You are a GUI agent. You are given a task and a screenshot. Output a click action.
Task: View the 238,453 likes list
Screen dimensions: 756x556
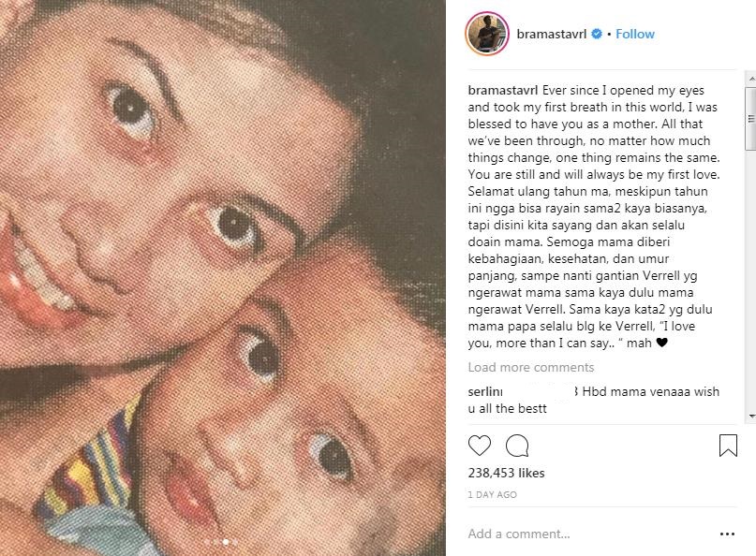[506, 473]
